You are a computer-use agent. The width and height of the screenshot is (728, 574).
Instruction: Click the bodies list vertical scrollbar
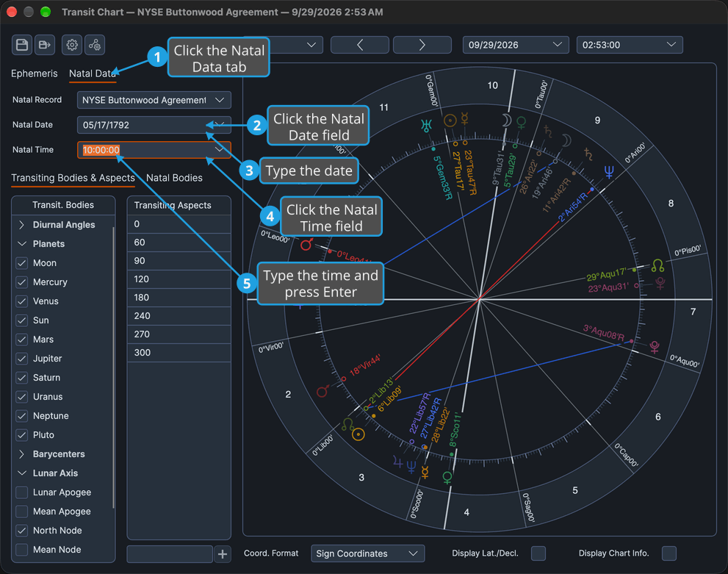tap(113, 367)
